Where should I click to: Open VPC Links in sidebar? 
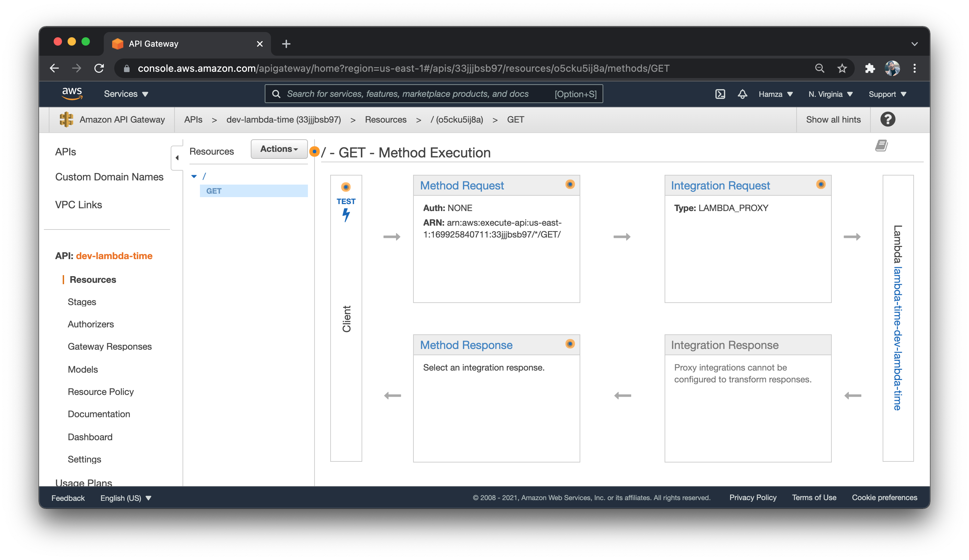(78, 204)
